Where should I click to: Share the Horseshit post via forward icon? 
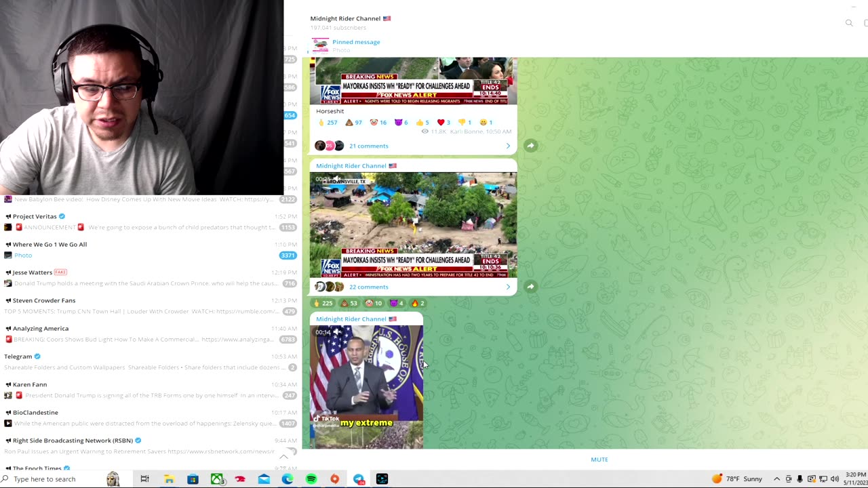click(531, 146)
